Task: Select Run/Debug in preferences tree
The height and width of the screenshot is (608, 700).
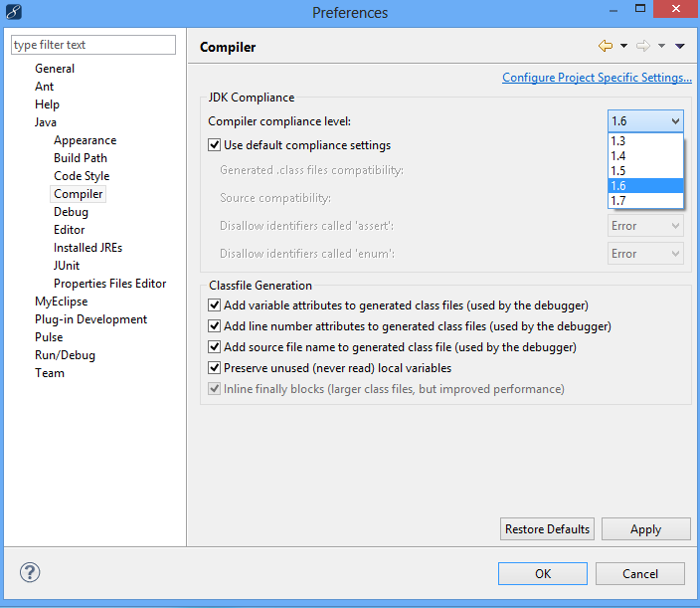Action: 66,354
